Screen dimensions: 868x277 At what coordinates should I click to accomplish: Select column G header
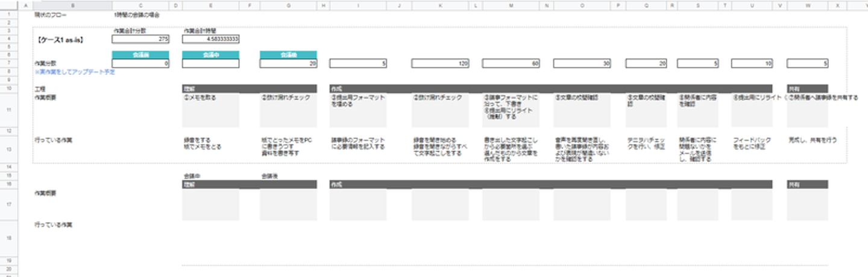click(x=288, y=5)
